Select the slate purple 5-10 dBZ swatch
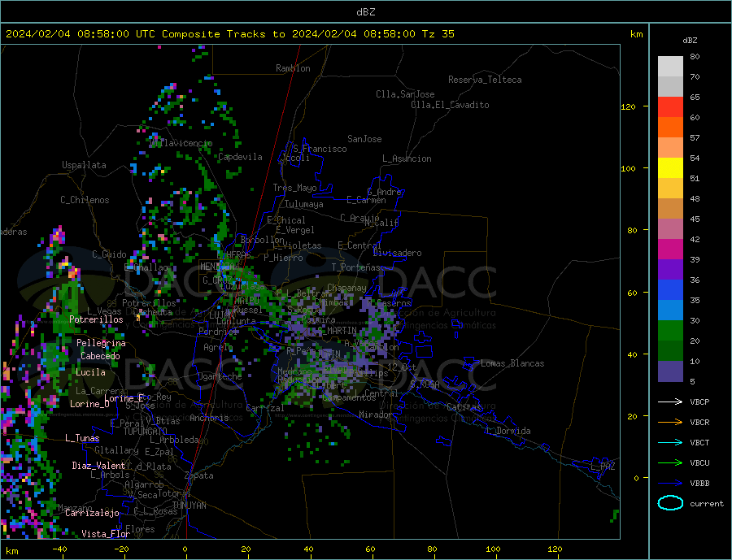Viewport: 732px width, 560px height. point(670,371)
